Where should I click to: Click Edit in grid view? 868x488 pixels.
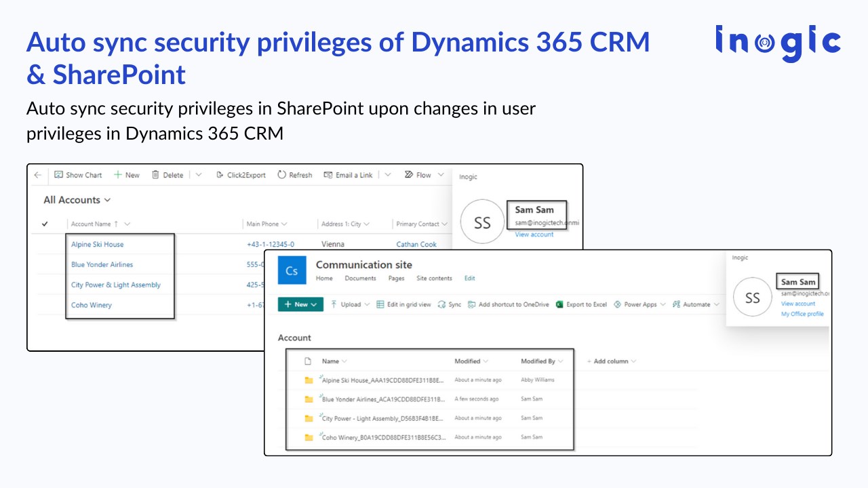click(404, 304)
